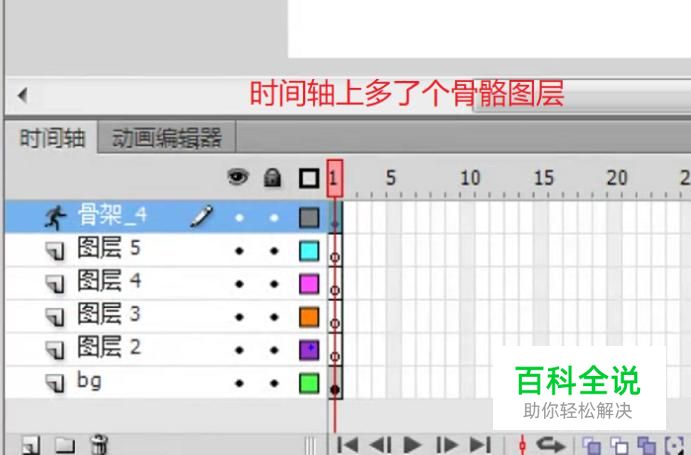Lock the 图层 3 layer
Screen dimensions: 691x455
click(x=274, y=317)
